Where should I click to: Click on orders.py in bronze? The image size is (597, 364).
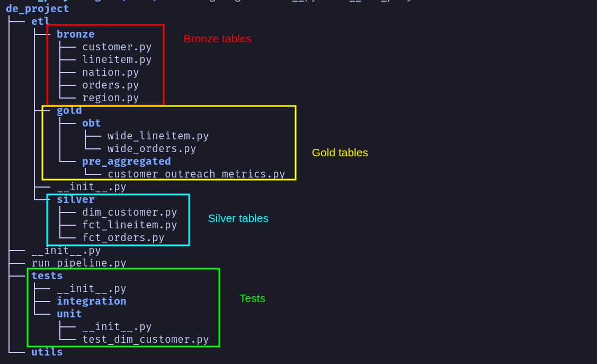click(x=110, y=85)
